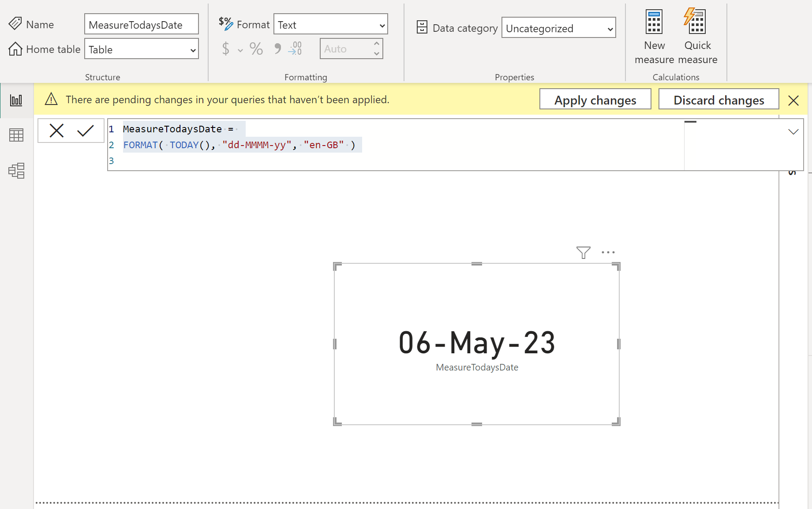
Task: Open the Format dropdown showing Text
Action: point(330,25)
